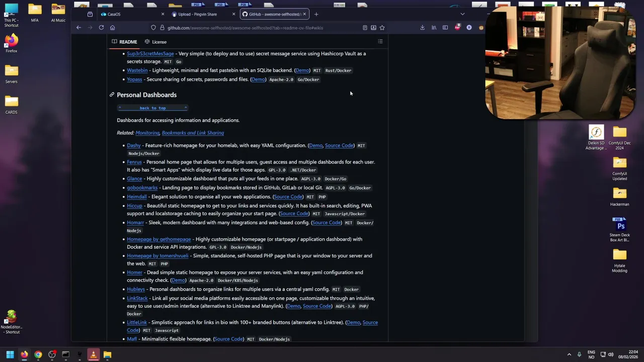Toggle reader view icon in address bar
Screen dimensions: 644x362
coord(365,28)
